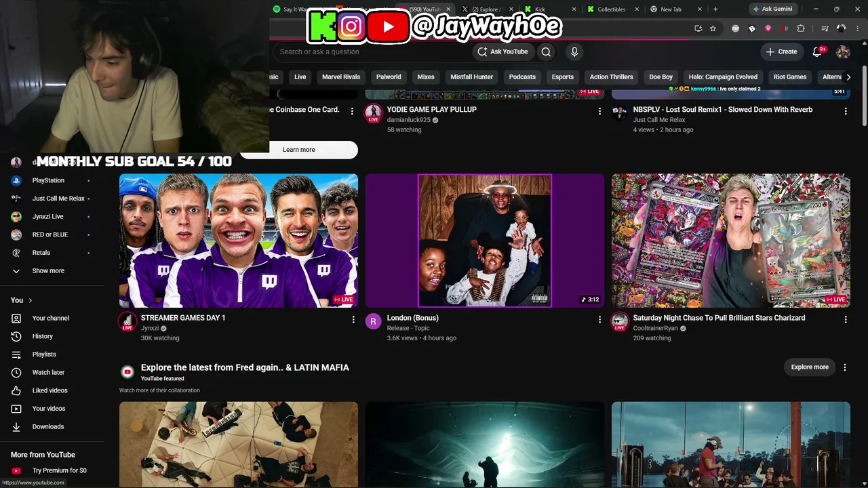Close the Kick browser tab

(574, 9)
